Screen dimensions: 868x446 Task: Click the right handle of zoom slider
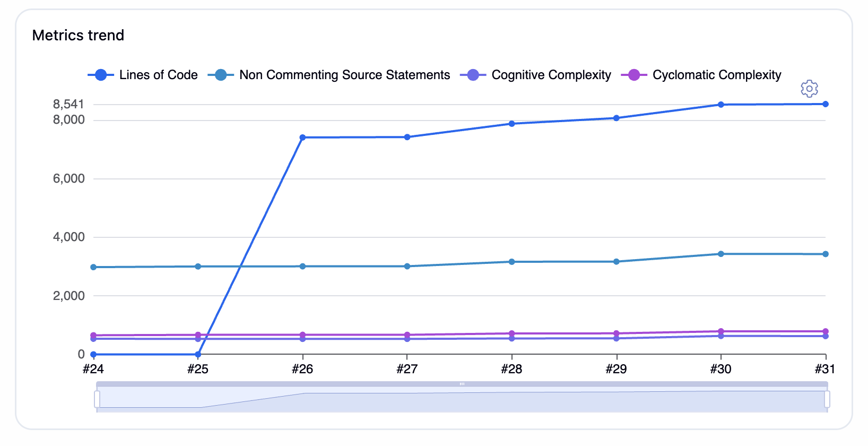pyautogui.click(x=827, y=399)
